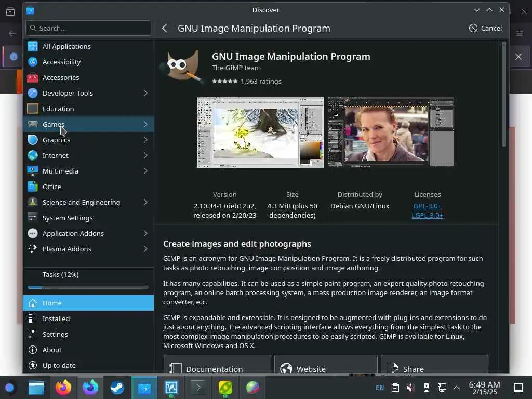Screen dimensions: 532x399
Task: Open the About page
Action: 88,350
